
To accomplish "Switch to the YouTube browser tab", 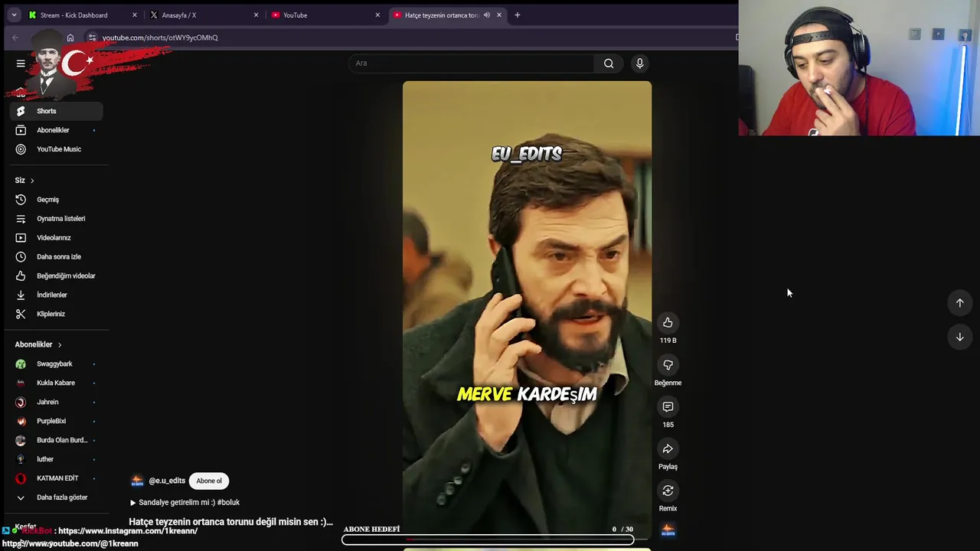I will pos(325,15).
